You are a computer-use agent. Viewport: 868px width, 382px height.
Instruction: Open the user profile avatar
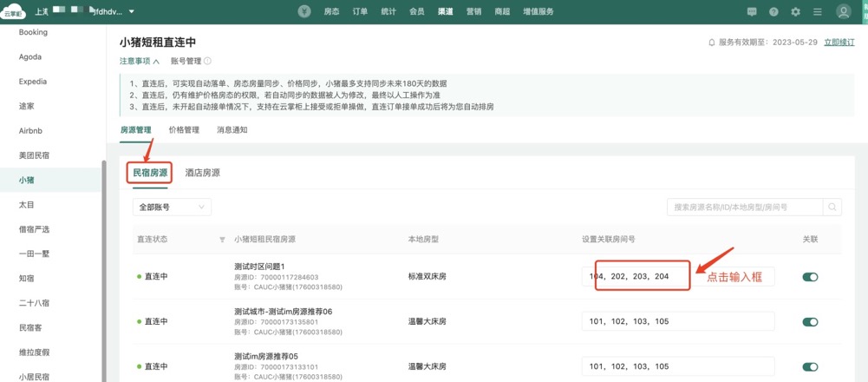[843, 12]
